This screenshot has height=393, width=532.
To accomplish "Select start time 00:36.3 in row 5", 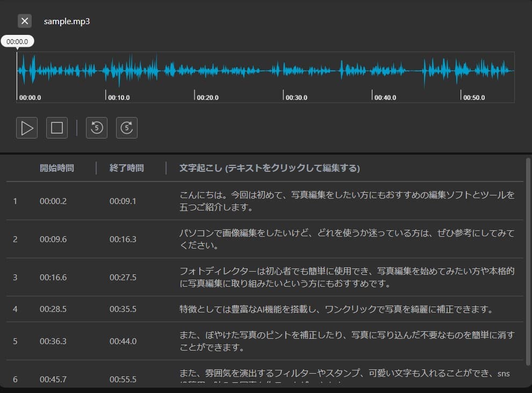I will pos(53,341).
